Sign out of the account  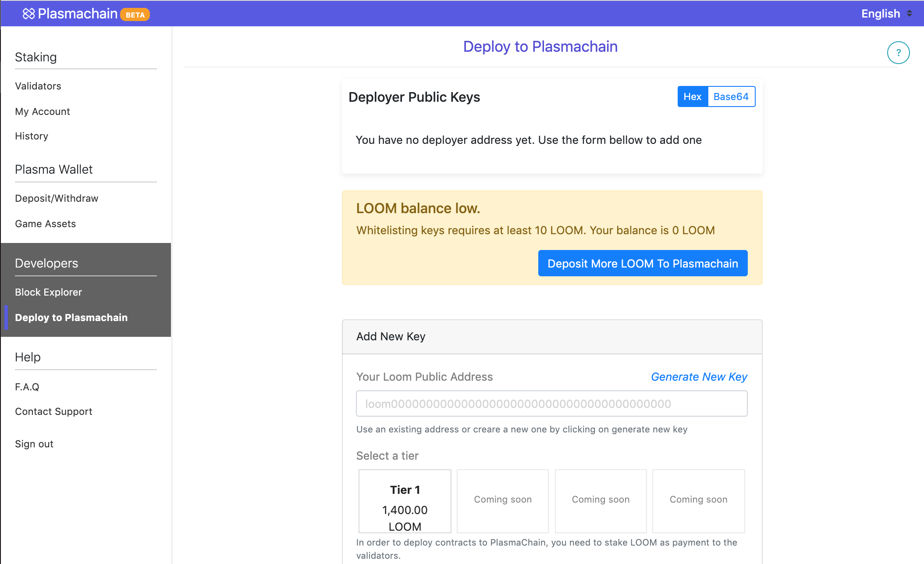(34, 444)
